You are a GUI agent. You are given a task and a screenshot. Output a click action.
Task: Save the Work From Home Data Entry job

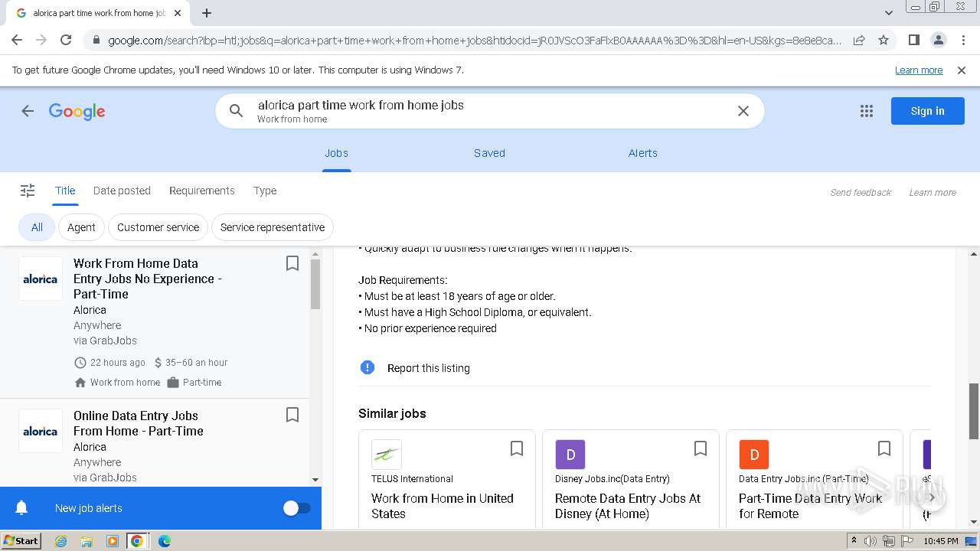292,263
